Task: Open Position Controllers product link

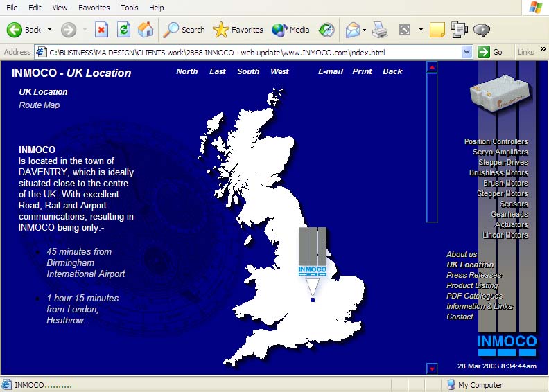Action: tap(496, 141)
